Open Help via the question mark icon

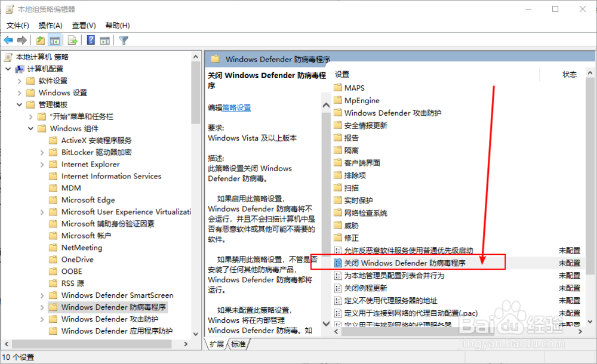(x=91, y=40)
